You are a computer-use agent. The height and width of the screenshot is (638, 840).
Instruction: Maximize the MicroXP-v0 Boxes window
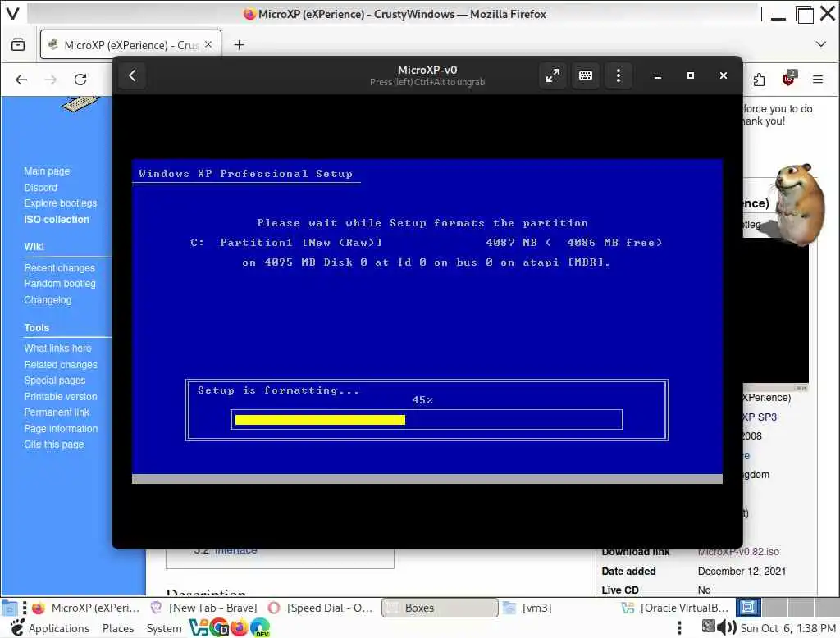[x=691, y=75]
